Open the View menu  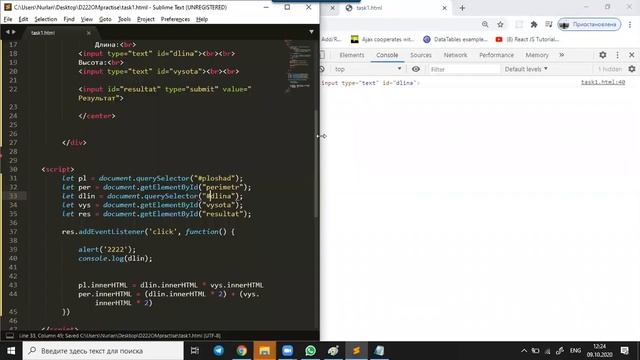(x=87, y=19)
